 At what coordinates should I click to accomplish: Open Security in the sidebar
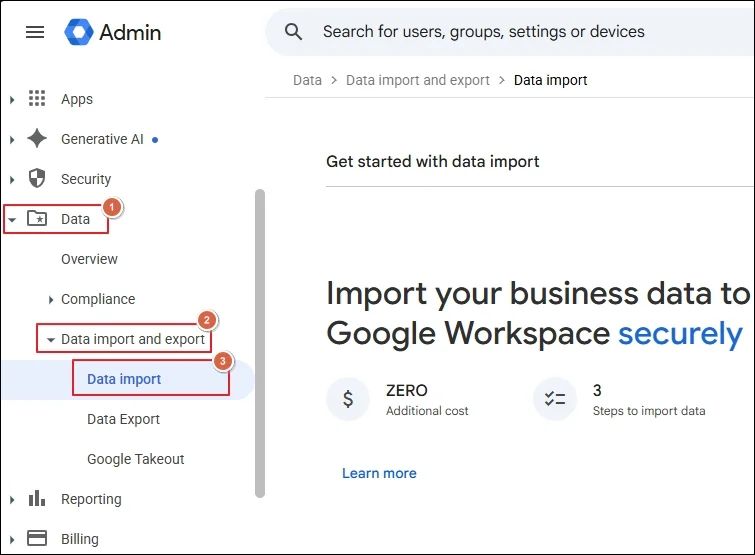point(86,179)
